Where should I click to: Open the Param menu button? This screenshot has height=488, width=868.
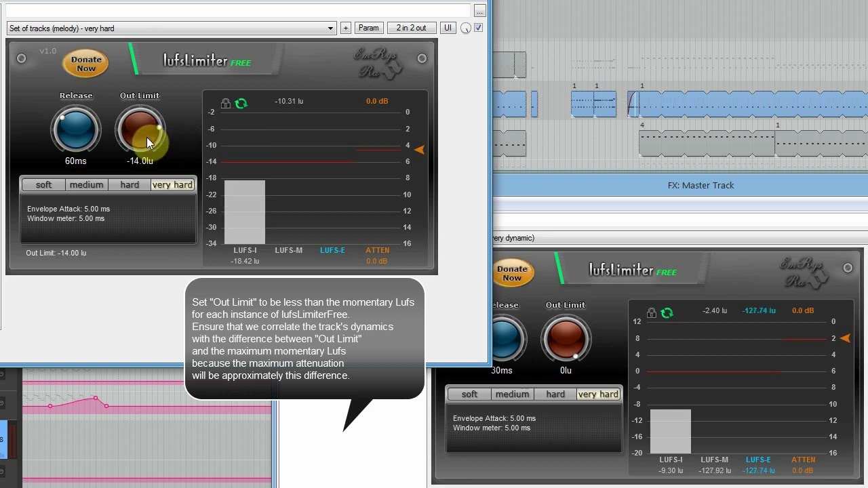[368, 28]
